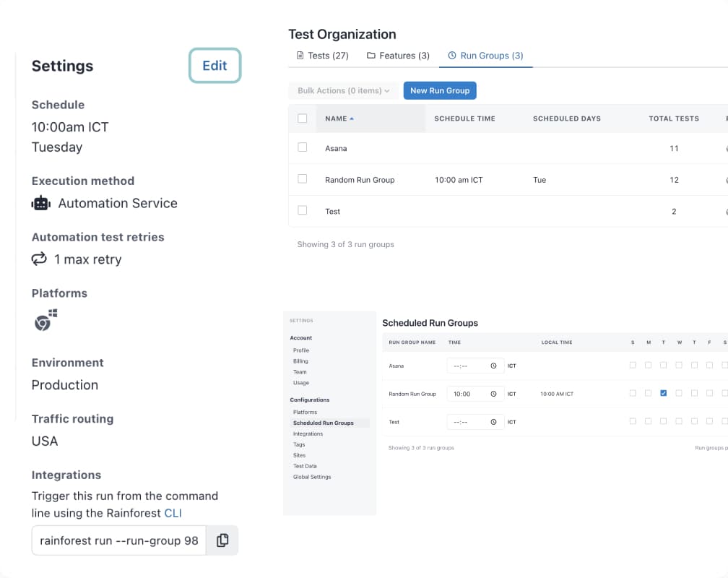Open Profile in the settings sidebar
Viewport: 728px width, 578px height.
tap(301, 350)
